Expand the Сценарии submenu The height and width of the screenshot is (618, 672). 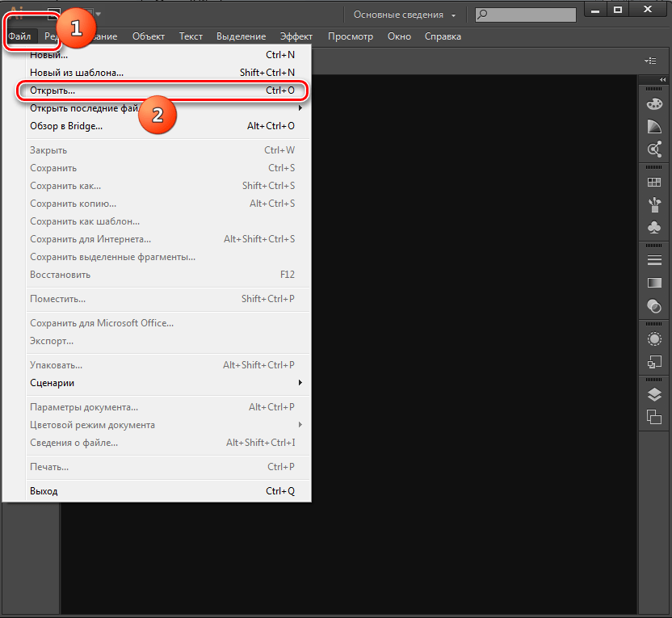pyautogui.click(x=162, y=383)
